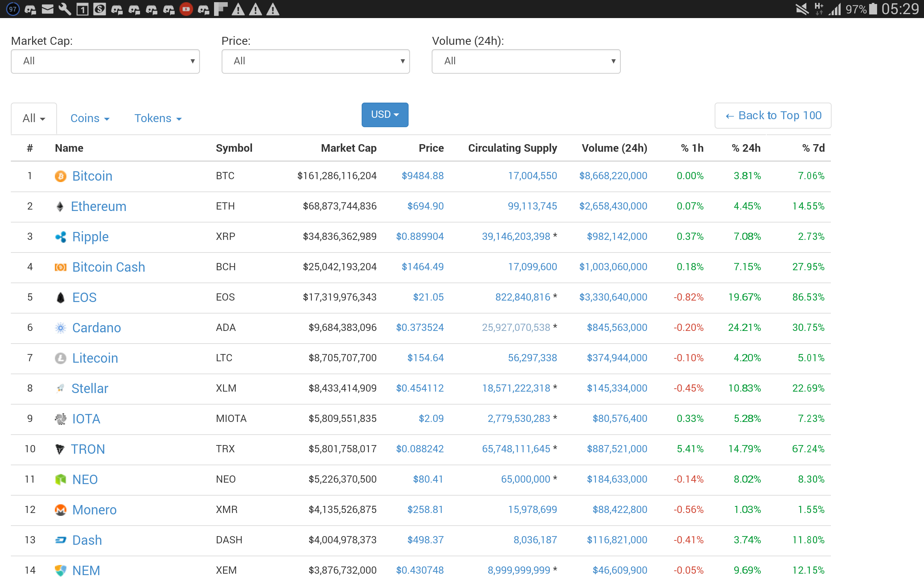Open the All tab dropdown
Image resolution: width=924 pixels, height=578 pixels.
point(34,118)
